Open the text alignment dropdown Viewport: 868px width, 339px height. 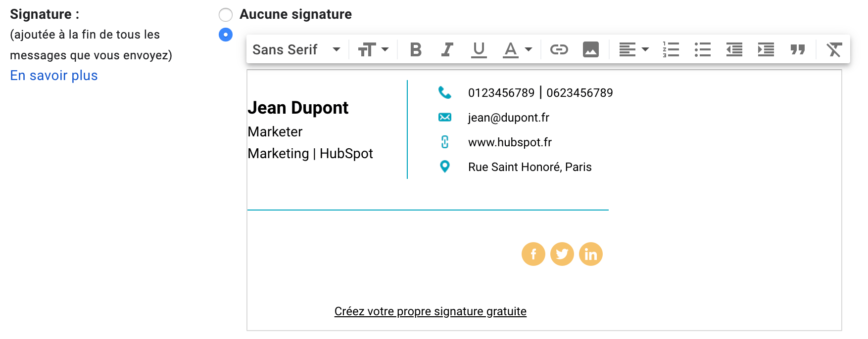634,49
